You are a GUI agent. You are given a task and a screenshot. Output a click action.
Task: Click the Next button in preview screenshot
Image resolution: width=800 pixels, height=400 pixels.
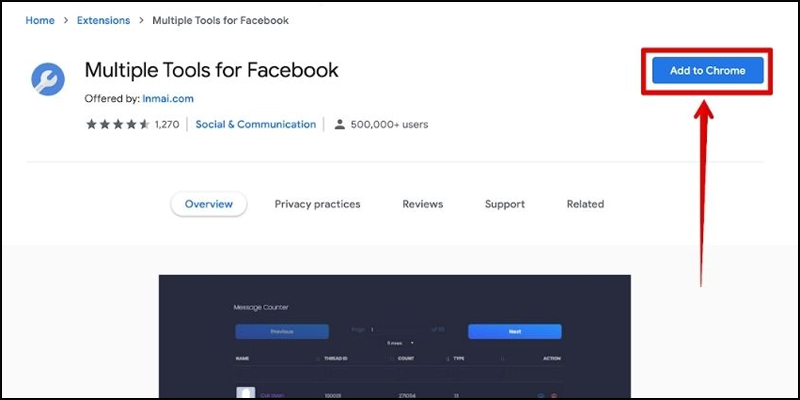pos(515,332)
